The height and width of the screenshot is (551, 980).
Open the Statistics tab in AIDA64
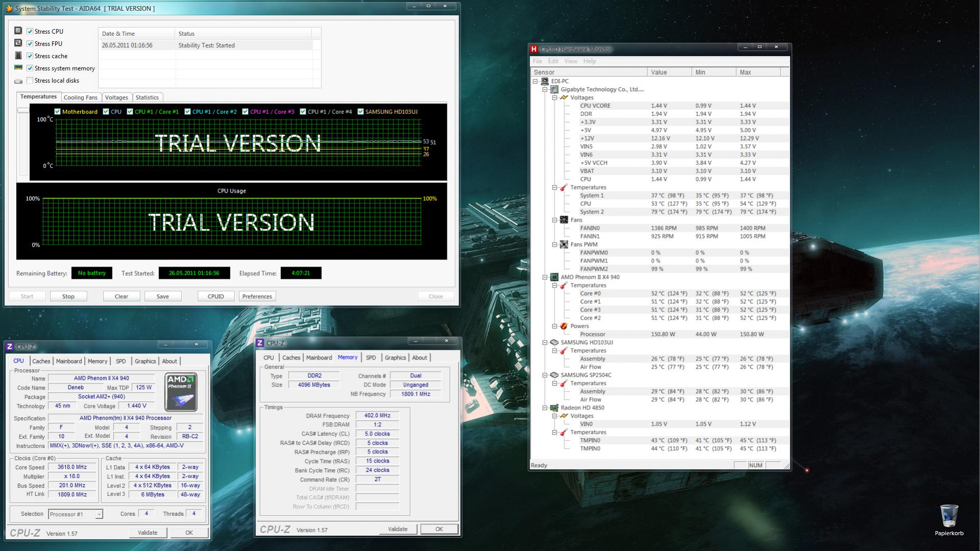coord(147,98)
